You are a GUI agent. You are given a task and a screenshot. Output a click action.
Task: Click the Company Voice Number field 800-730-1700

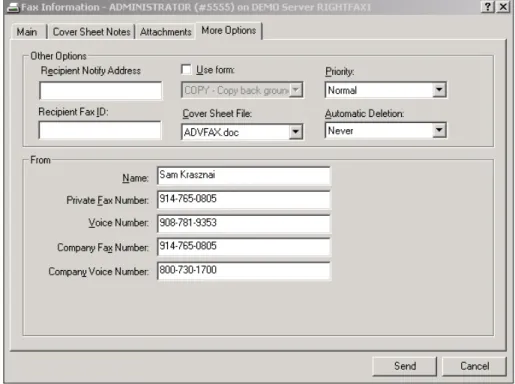coord(244,271)
